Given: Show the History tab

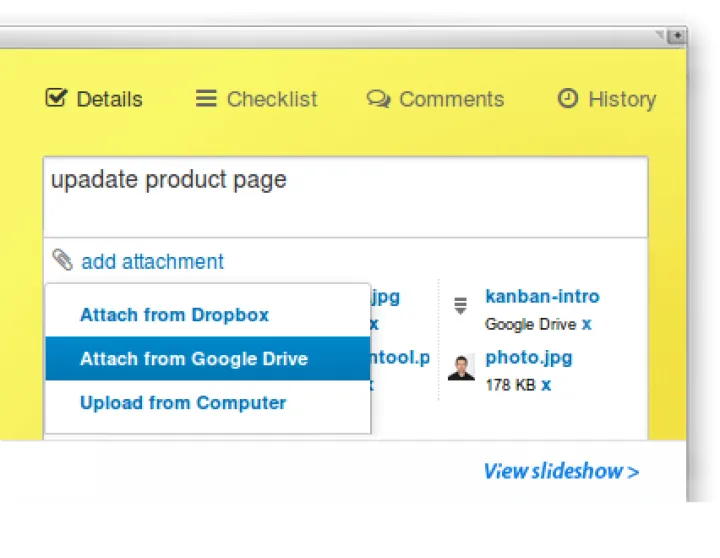Looking at the screenshot, I should pyautogui.click(x=621, y=99).
